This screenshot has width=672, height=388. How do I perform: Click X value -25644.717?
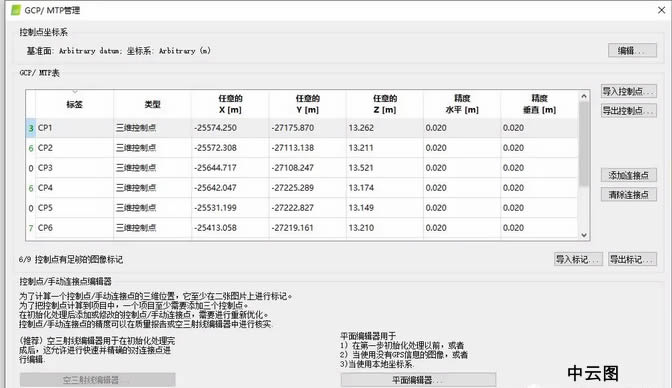[215, 168]
